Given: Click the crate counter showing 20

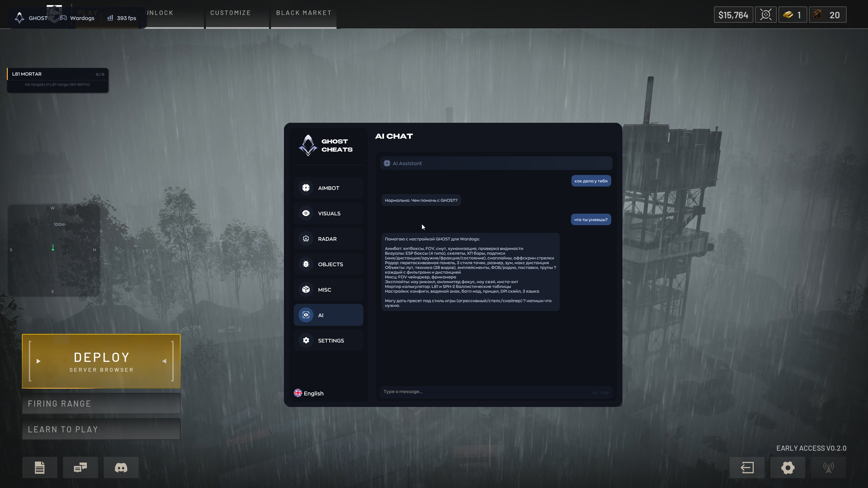Looking at the screenshot, I should [x=828, y=15].
